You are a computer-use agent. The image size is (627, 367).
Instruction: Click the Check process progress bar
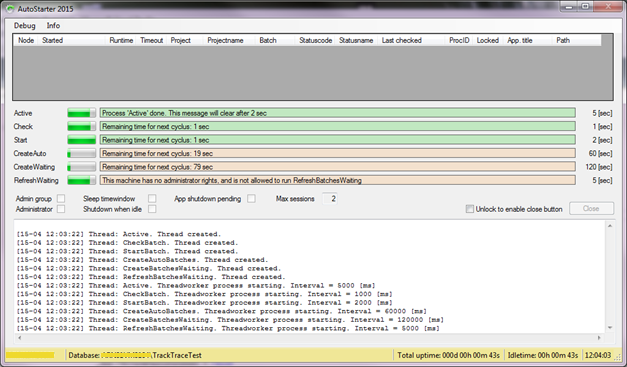[x=82, y=127]
